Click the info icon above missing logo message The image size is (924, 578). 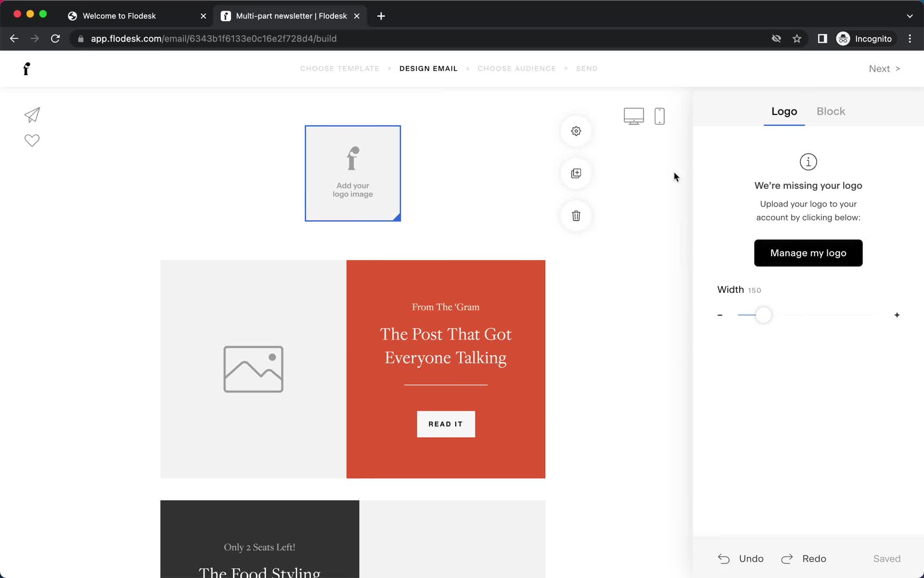pos(808,161)
